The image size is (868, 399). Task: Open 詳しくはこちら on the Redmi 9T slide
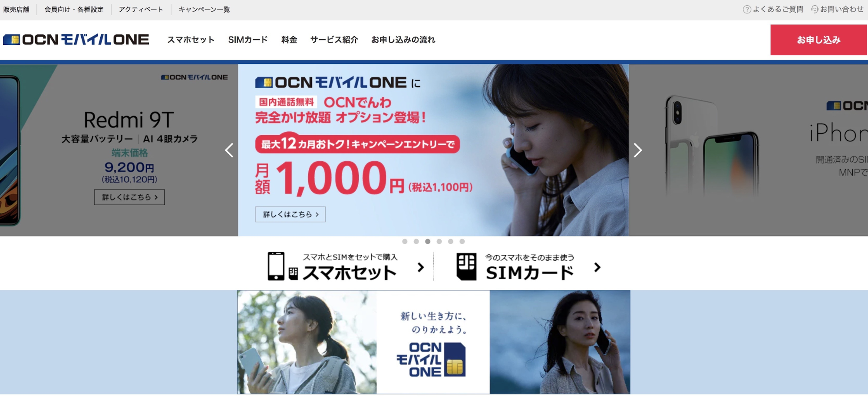tap(129, 197)
